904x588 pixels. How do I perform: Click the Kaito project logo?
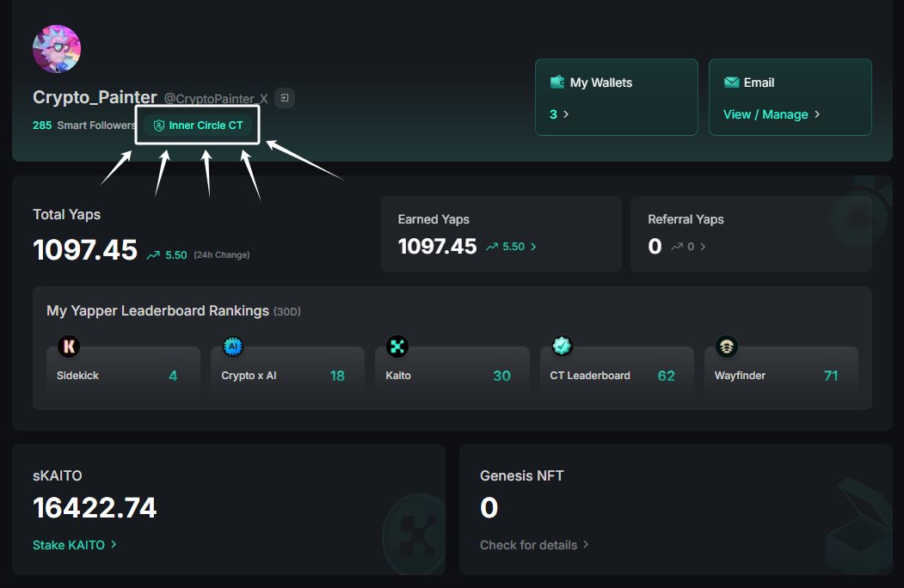pyautogui.click(x=397, y=346)
